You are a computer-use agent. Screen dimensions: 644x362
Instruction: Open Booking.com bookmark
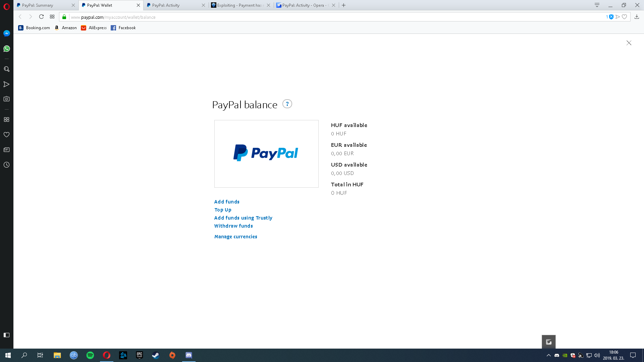point(34,28)
